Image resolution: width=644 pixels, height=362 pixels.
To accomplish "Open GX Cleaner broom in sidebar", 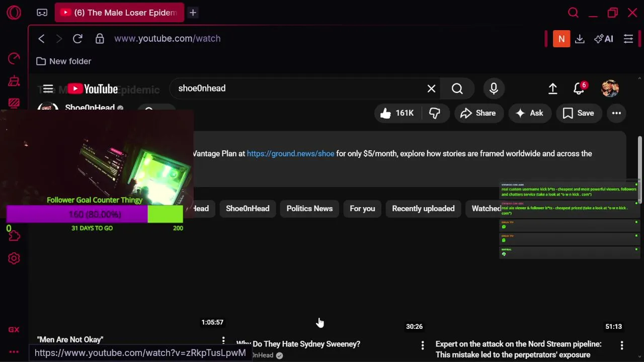I will pos(14,81).
